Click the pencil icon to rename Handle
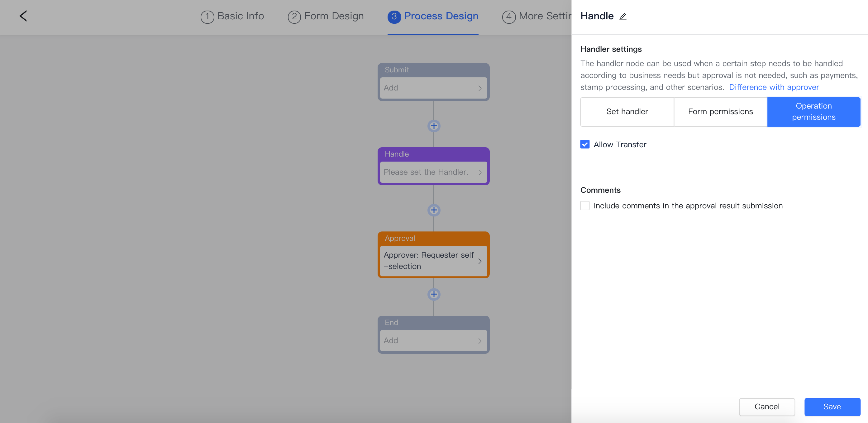The height and width of the screenshot is (423, 868). (x=623, y=16)
